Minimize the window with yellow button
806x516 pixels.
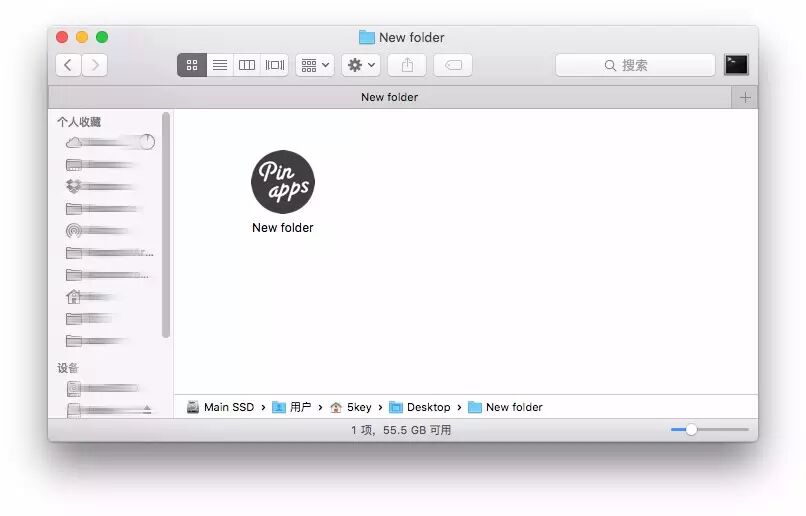(x=82, y=37)
